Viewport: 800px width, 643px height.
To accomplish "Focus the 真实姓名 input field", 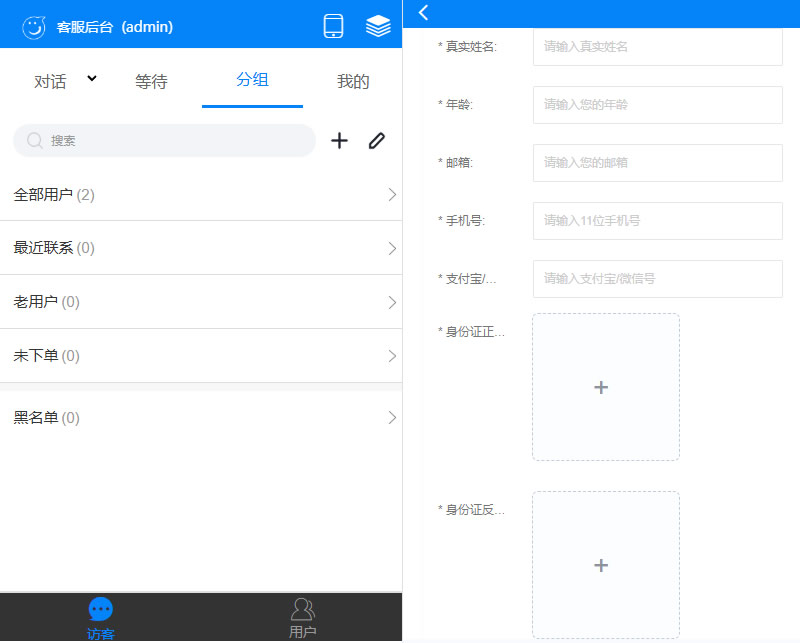I will (657, 46).
